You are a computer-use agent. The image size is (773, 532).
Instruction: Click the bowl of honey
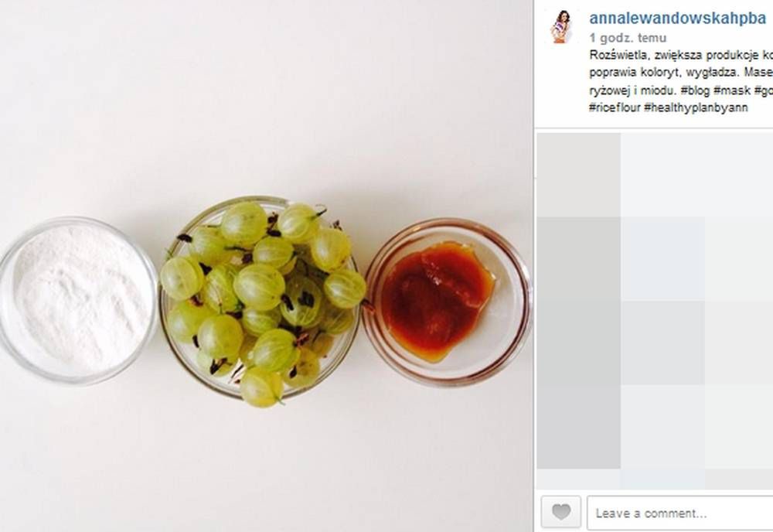tap(447, 302)
